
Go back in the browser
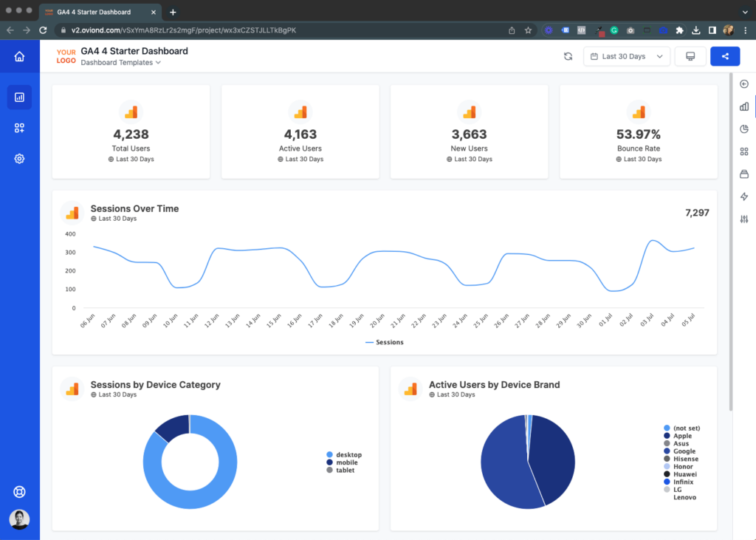(10, 30)
